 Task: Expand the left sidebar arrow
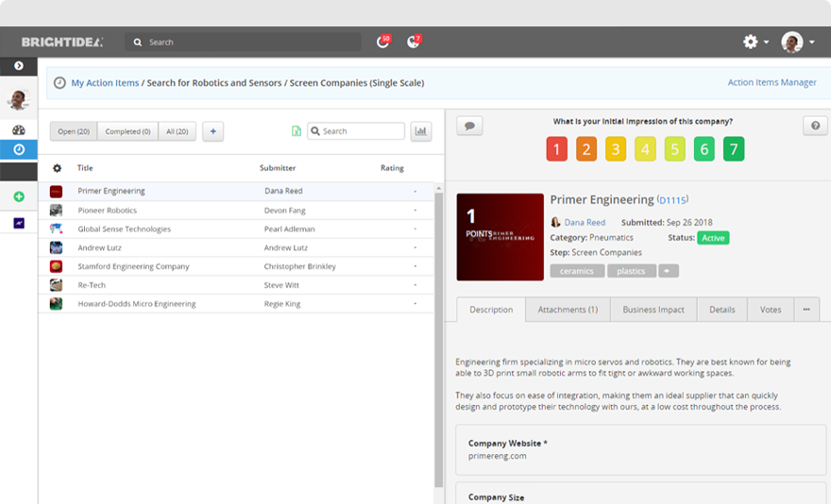[x=19, y=66]
